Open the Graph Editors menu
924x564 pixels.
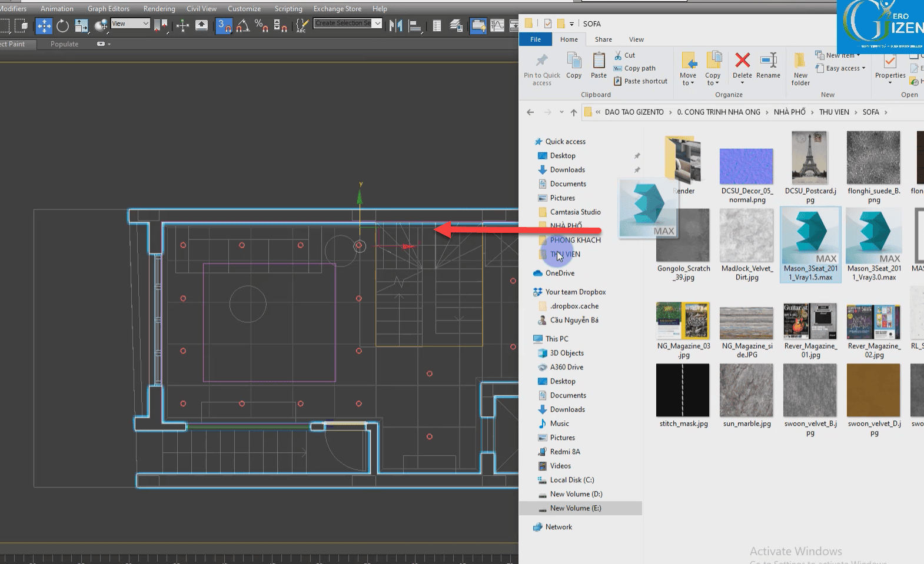[108, 9]
